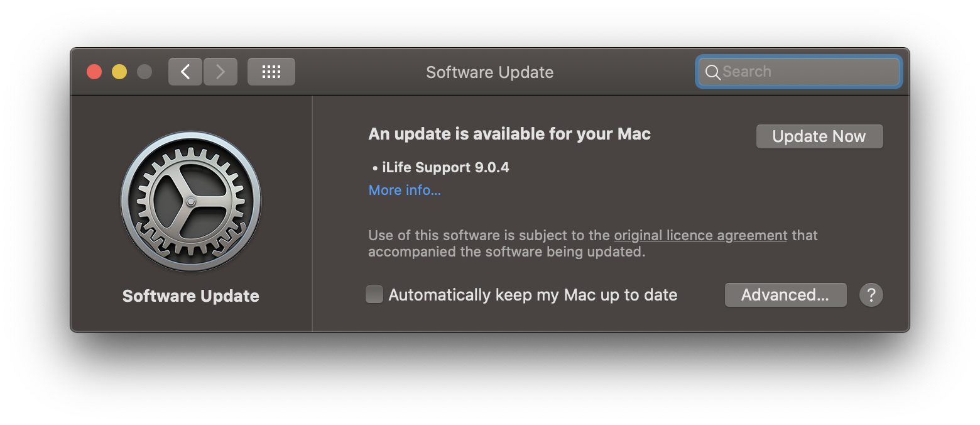Select the iLife Support 9.0.4 update entry
The image size is (980, 425).
(x=445, y=167)
